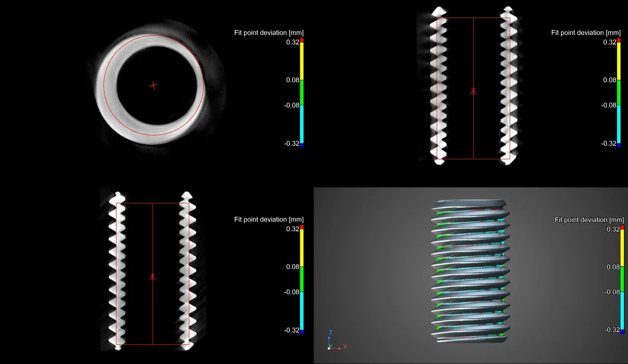Click the 0.32 value in 3D view legend
628x364 pixels.
tap(614, 229)
